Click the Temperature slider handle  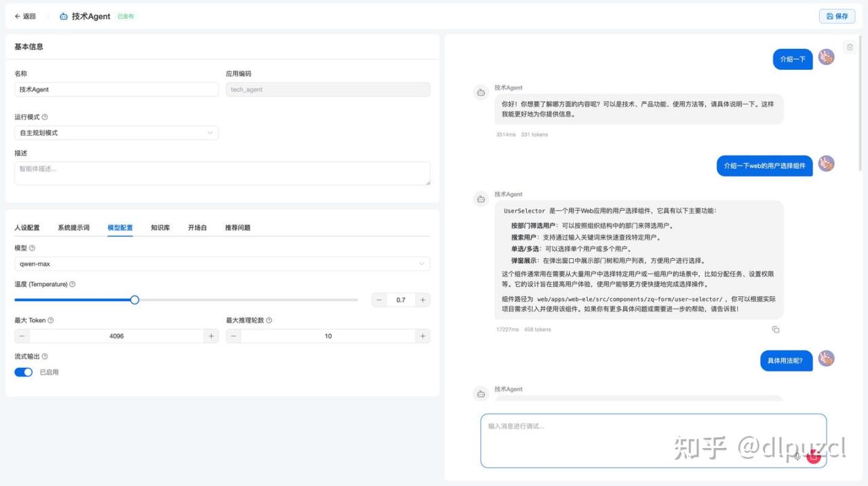[134, 300]
